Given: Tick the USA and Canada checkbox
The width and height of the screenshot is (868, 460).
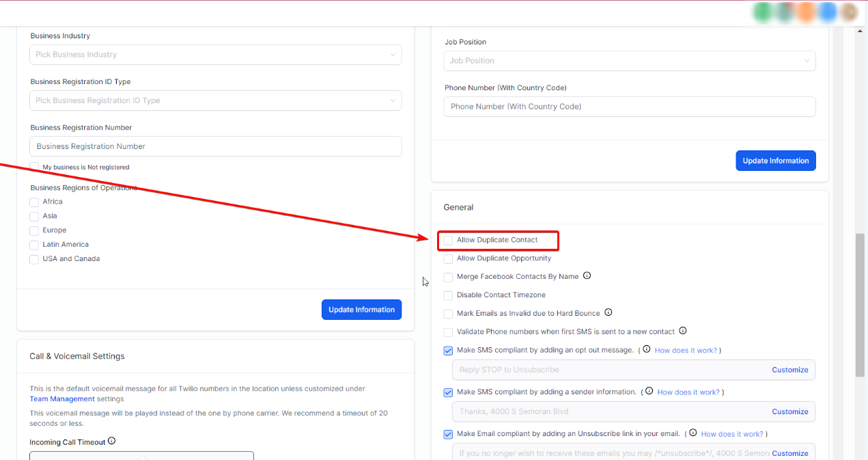Looking at the screenshot, I should [34, 259].
